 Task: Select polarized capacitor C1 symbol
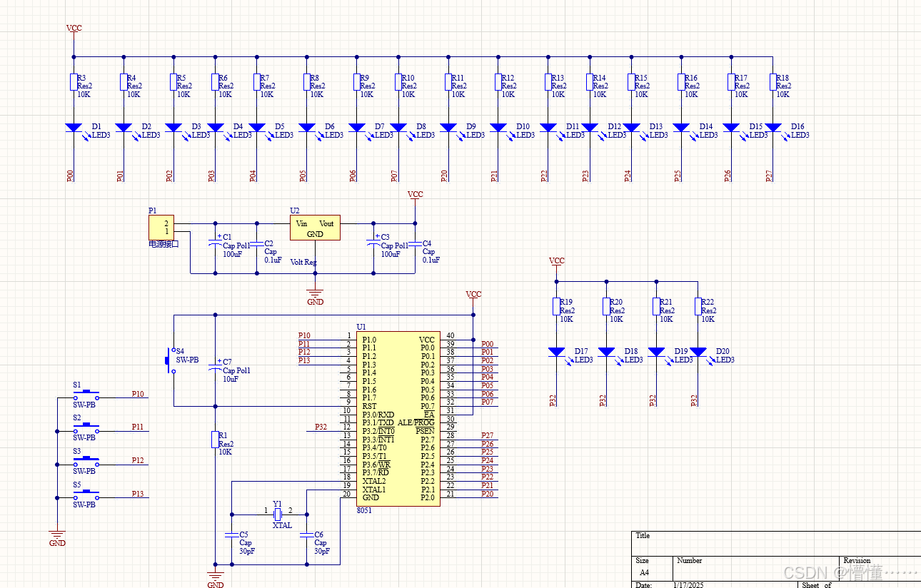click(x=216, y=241)
